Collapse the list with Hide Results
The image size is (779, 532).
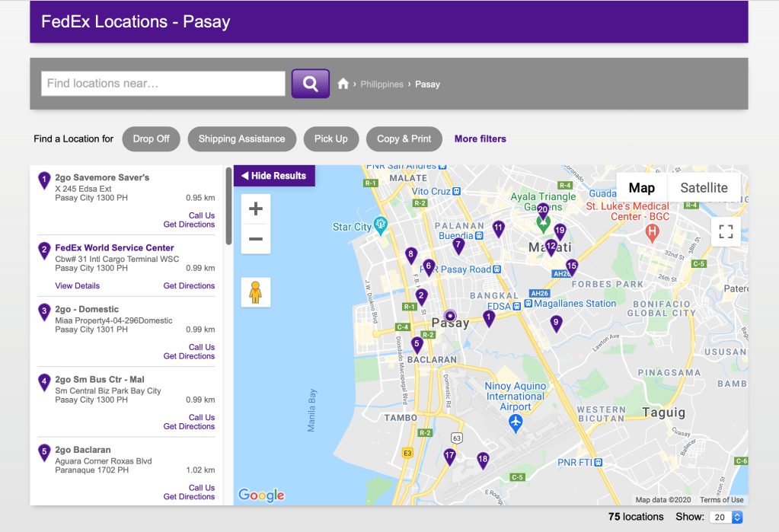274,176
